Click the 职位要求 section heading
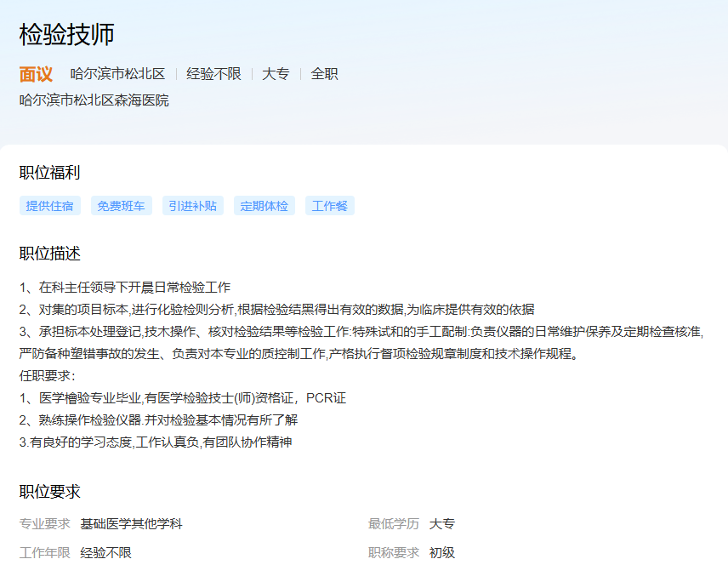 coord(49,492)
